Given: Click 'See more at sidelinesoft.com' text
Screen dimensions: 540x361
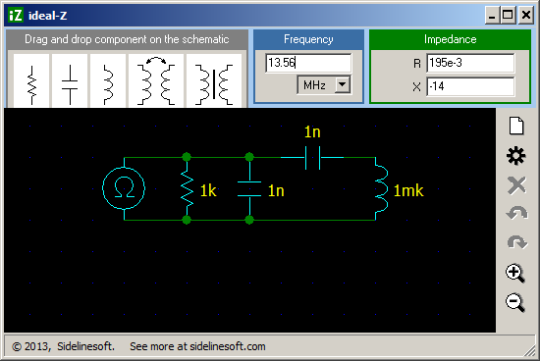Looking at the screenshot, I should pos(197,346).
